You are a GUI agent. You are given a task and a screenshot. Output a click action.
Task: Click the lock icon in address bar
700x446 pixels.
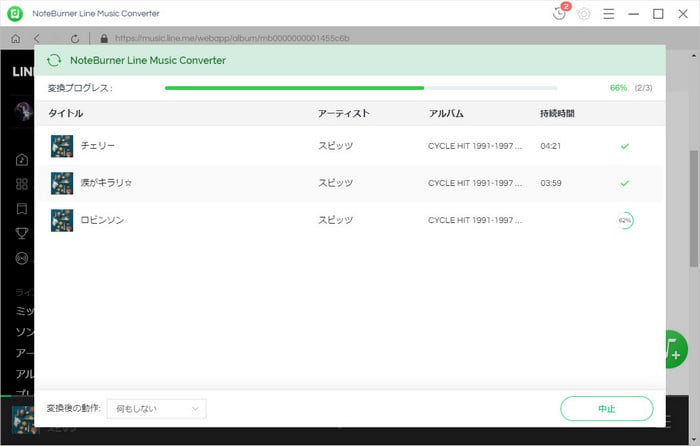coord(104,39)
